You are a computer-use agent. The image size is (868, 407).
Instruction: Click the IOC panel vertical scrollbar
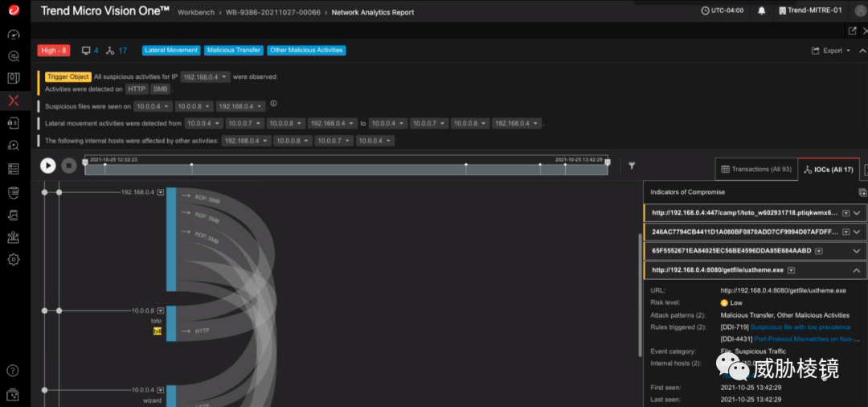(641, 294)
